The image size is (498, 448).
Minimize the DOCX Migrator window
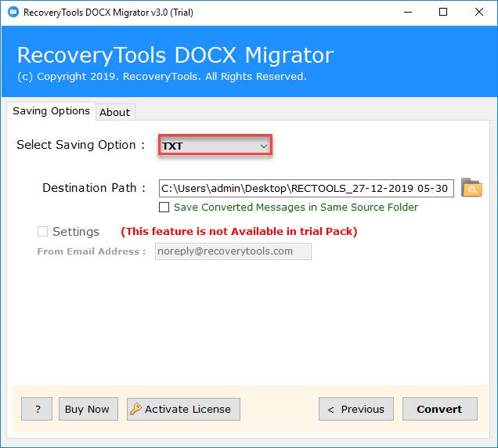408,13
